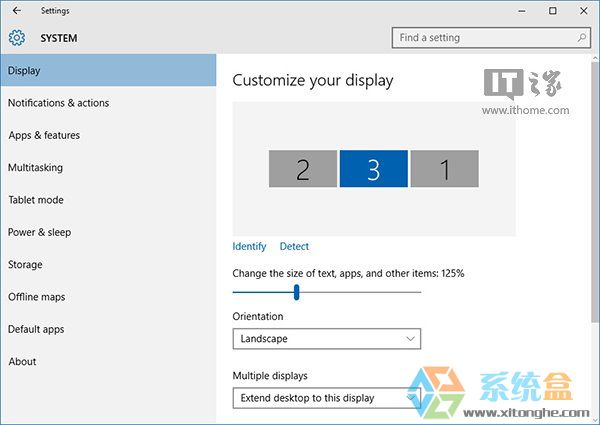
Task: Click the System settings gear icon
Action: click(x=16, y=38)
